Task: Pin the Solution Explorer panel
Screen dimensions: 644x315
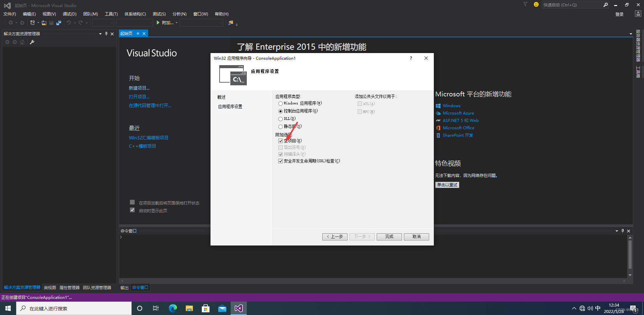Action: [x=106, y=34]
